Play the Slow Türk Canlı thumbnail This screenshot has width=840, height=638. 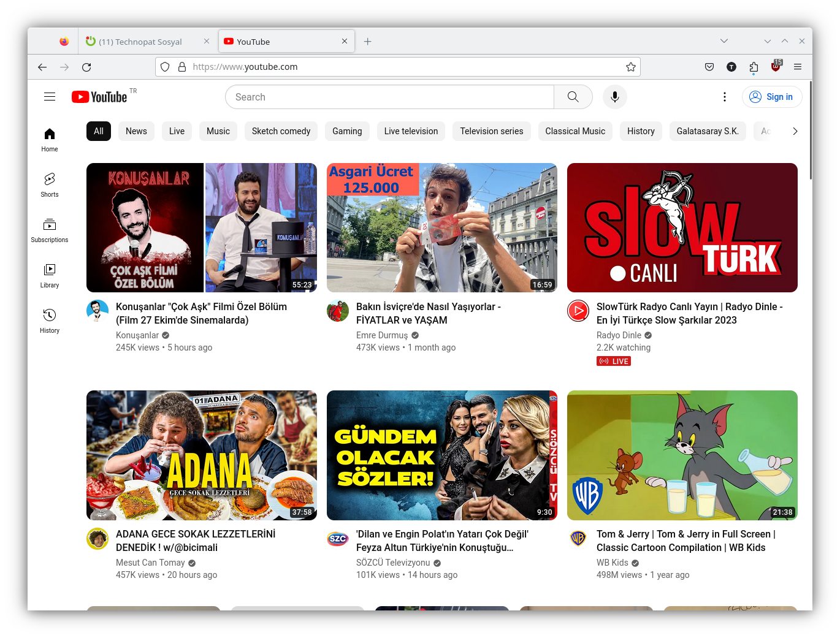click(x=682, y=227)
